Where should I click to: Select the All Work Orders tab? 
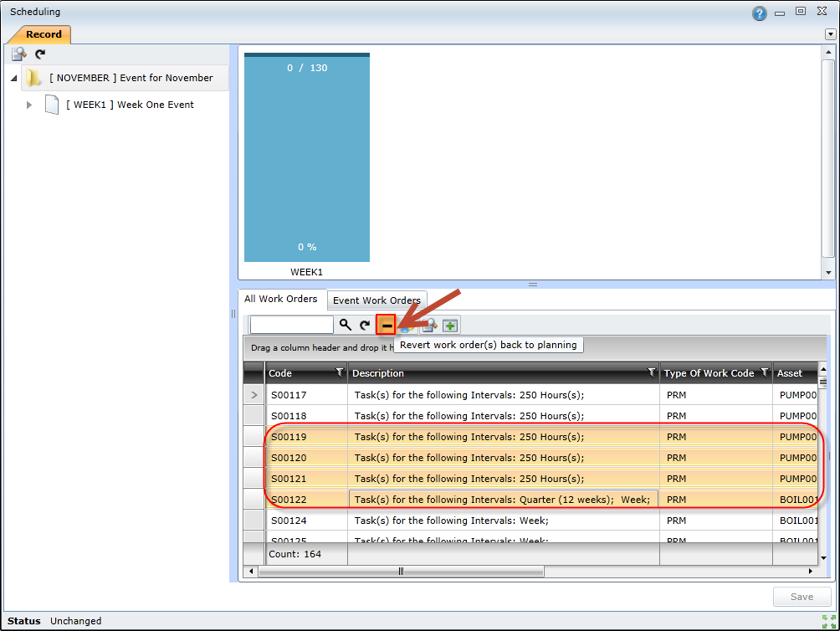[x=280, y=299]
